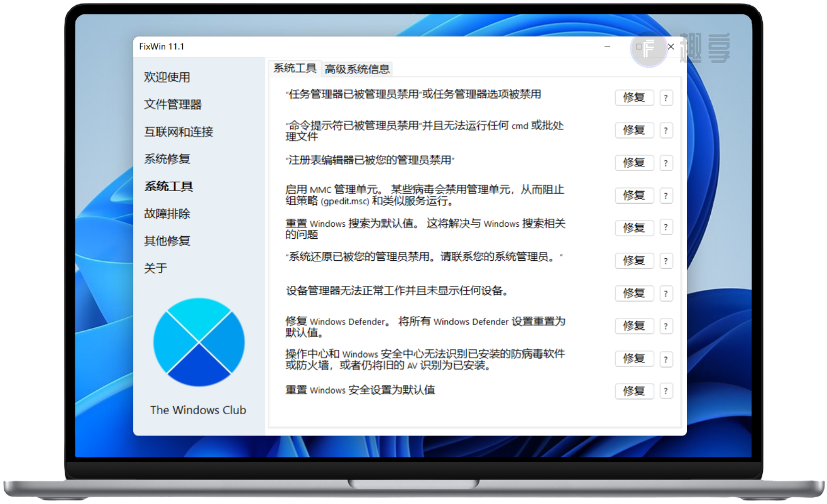Open ? help for the 命令提示符 fix
The image size is (827, 504).
coord(666,131)
